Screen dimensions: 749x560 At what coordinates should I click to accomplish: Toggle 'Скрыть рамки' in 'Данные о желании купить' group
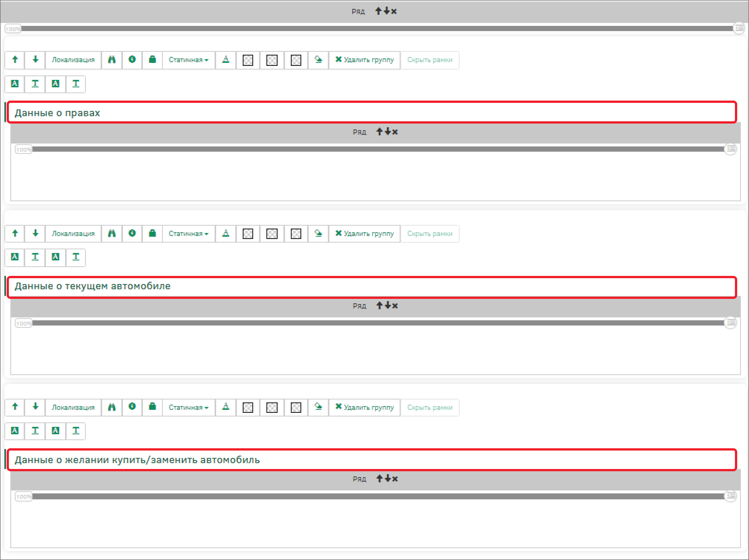(x=430, y=407)
